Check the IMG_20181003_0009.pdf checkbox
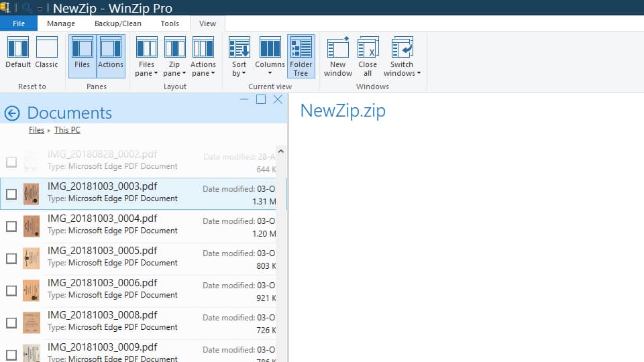Screen dimensions: 644x362 [11, 355]
